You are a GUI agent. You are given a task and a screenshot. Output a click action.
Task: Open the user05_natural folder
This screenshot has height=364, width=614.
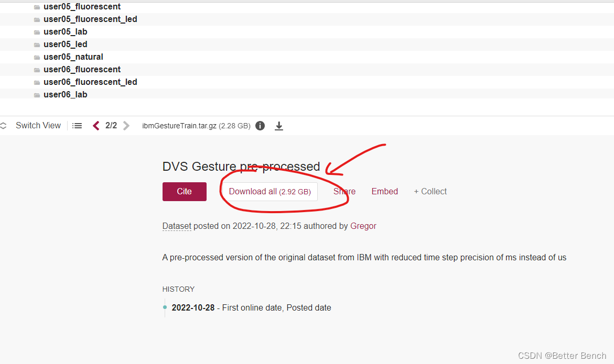(x=73, y=57)
